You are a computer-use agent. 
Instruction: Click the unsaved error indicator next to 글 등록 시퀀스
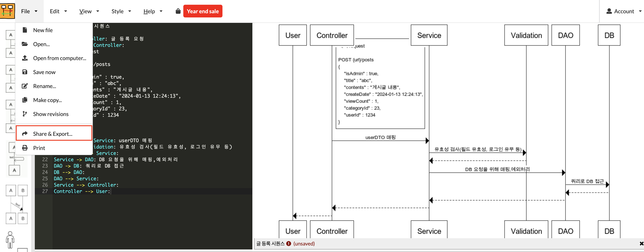[x=289, y=243]
